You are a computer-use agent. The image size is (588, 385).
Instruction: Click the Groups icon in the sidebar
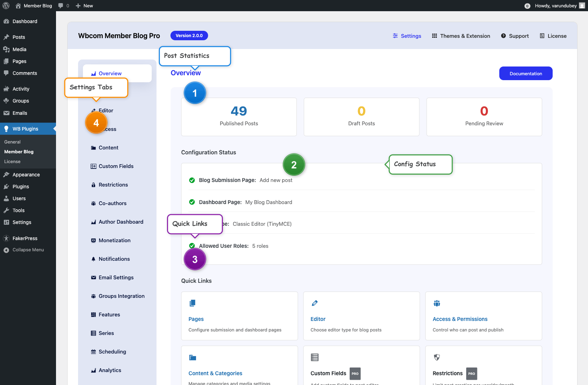(x=7, y=101)
